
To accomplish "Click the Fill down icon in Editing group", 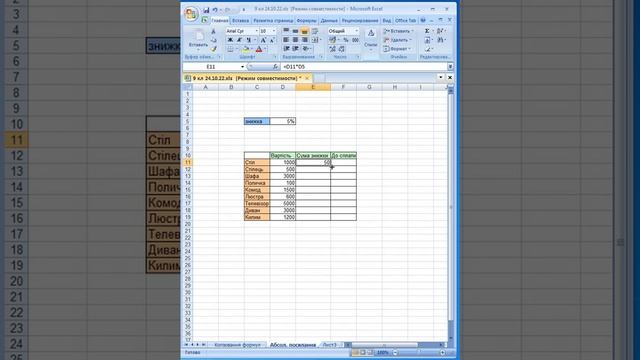I will (427, 40).
